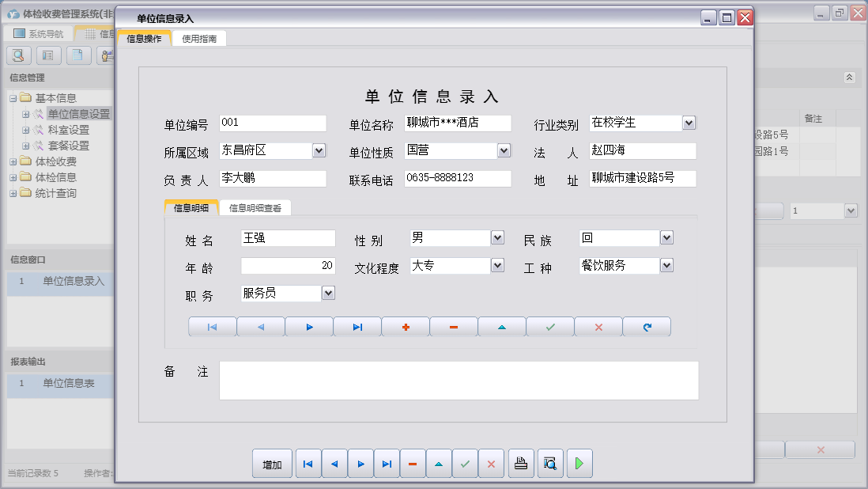Open print preview with magnifier icon
868x489 pixels.
tap(550, 464)
